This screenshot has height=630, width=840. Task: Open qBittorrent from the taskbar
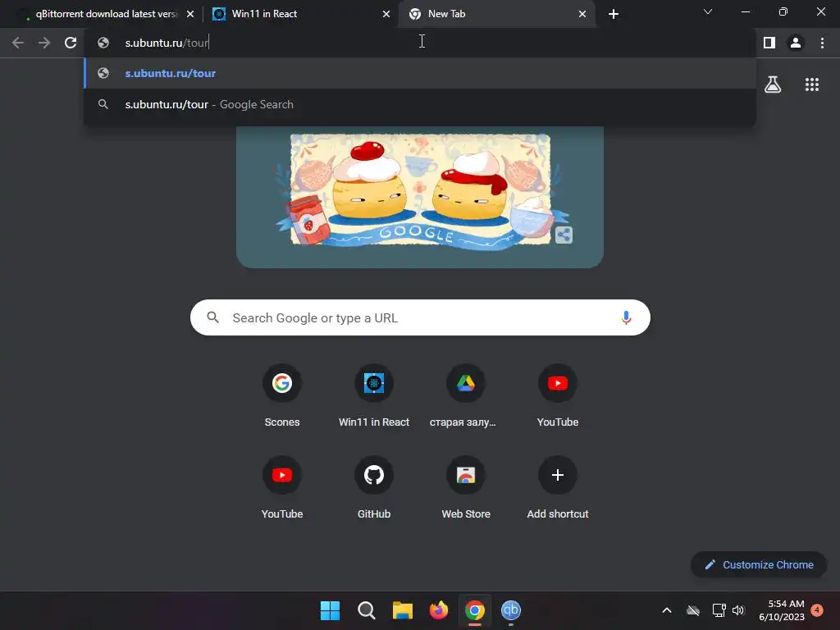click(510, 610)
